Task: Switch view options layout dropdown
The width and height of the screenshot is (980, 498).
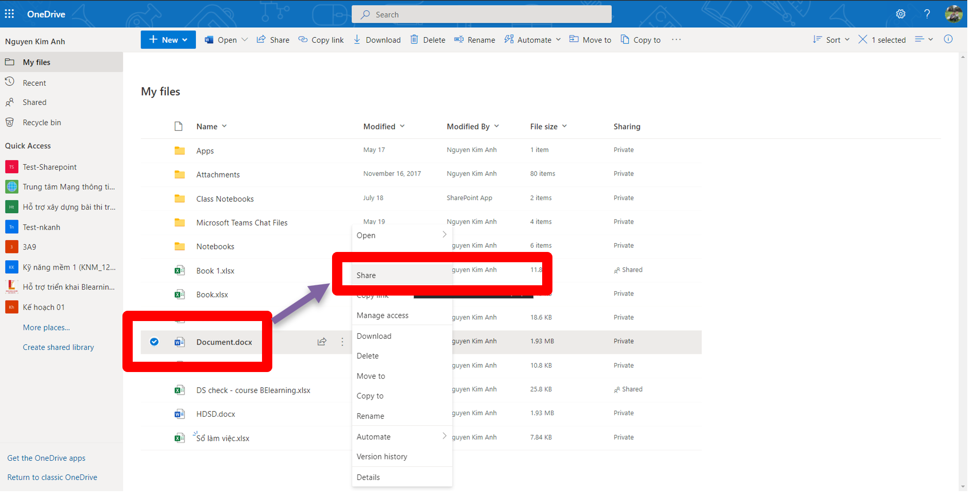Action: tap(924, 39)
